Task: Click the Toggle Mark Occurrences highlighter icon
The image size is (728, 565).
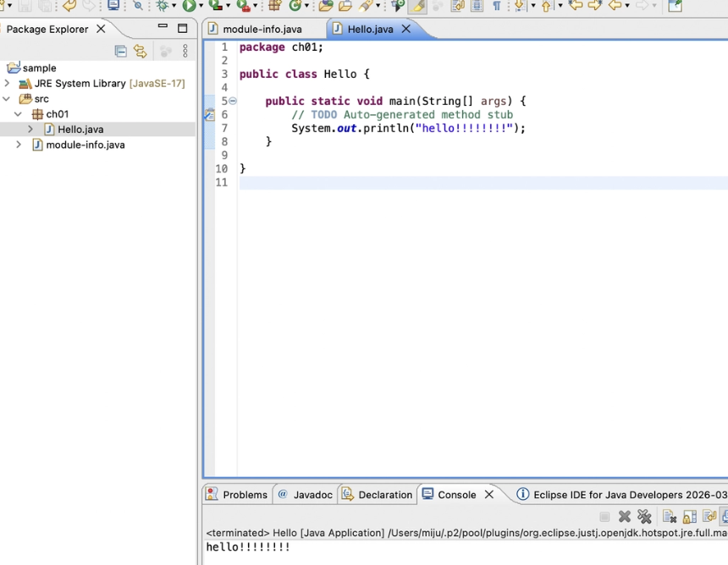Action: pyautogui.click(x=418, y=6)
